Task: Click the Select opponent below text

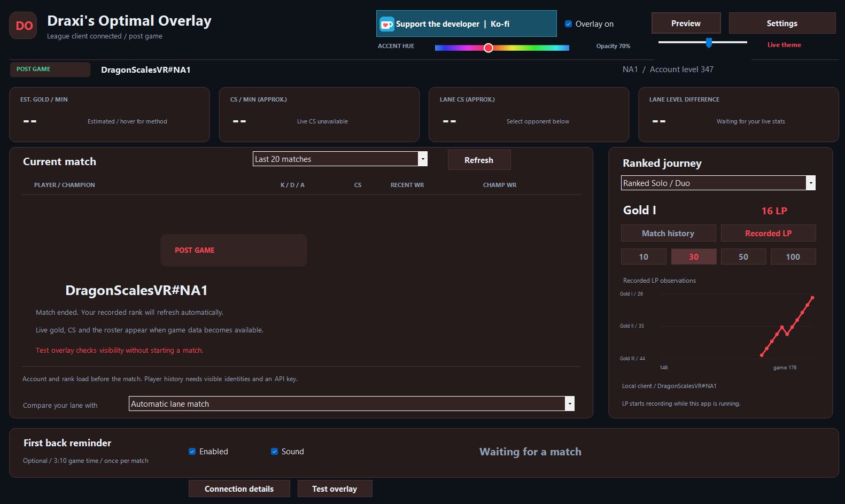Action: click(538, 121)
